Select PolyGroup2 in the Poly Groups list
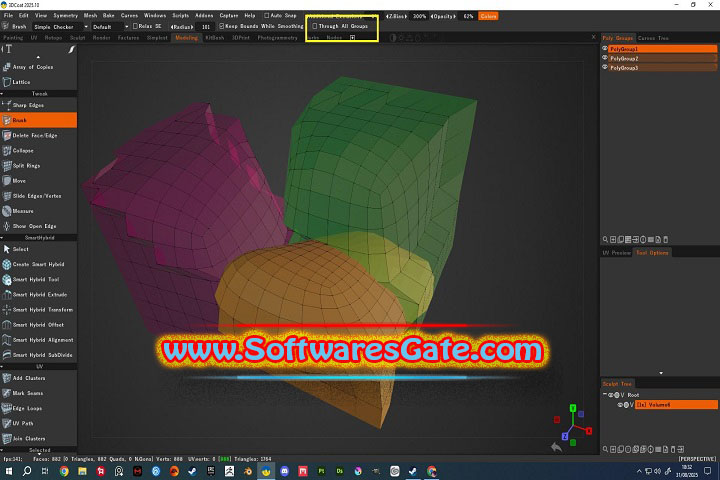The width and height of the screenshot is (720, 480). 662,58
